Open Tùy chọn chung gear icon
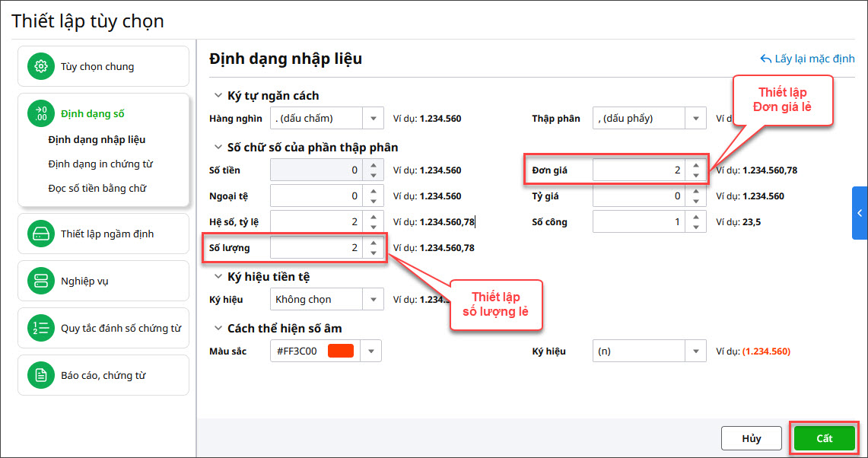This screenshot has width=868, height=458. coord(41,66)
